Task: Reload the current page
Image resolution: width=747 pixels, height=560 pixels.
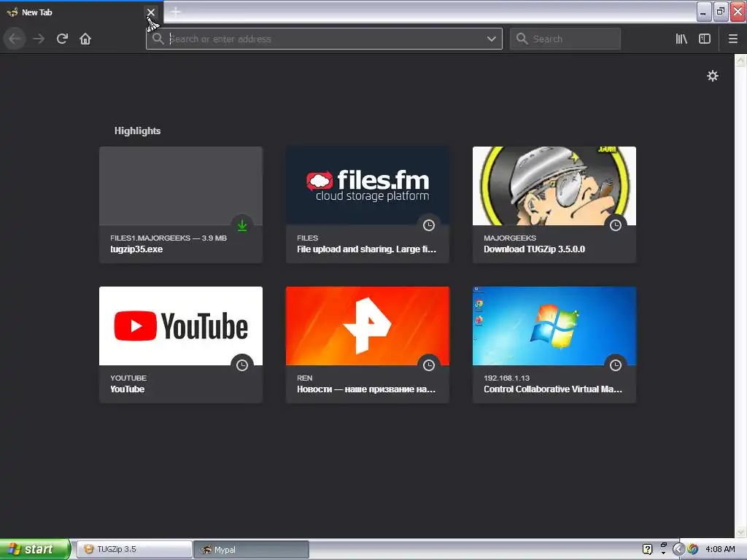Action: point(62,39)
